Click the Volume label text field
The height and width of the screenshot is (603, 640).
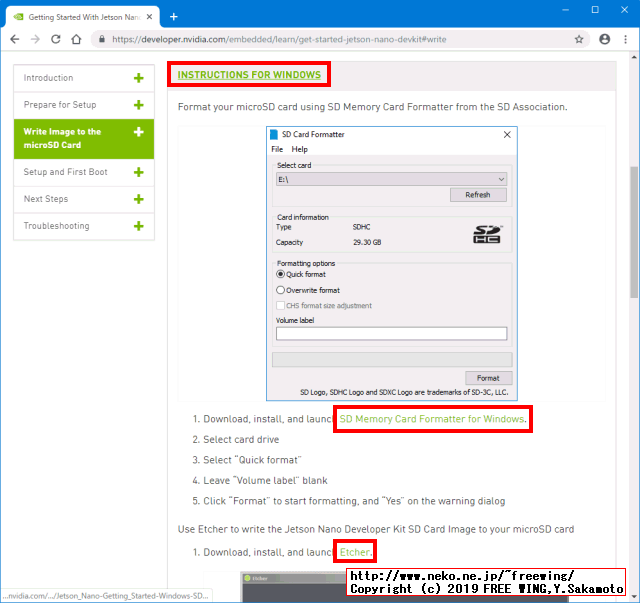coord(391,334)
